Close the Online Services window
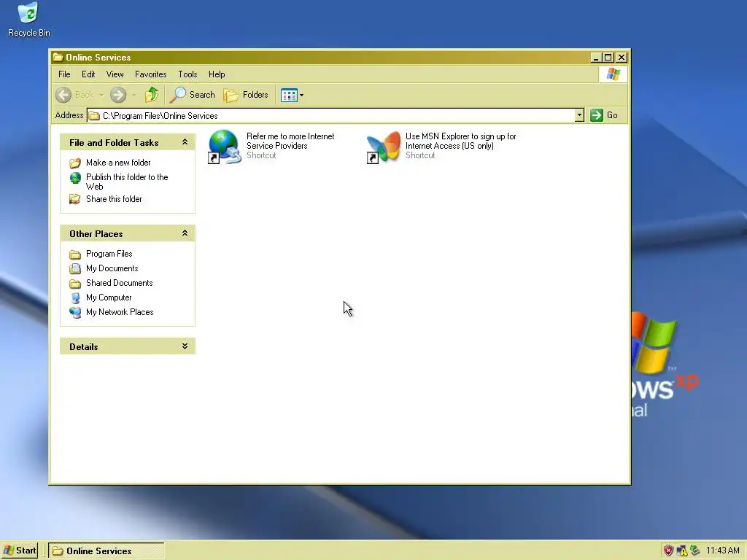This screenshot has height=560, width=747. click(x=622, y=58)
